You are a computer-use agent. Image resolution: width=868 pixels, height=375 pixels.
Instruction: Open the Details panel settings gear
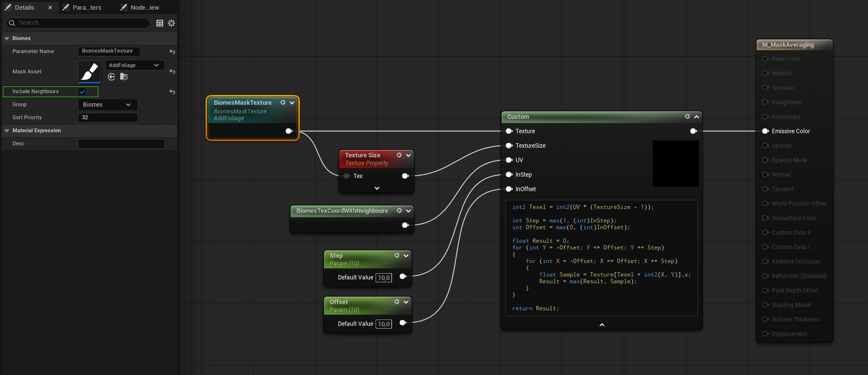click(x=171, y=23)
